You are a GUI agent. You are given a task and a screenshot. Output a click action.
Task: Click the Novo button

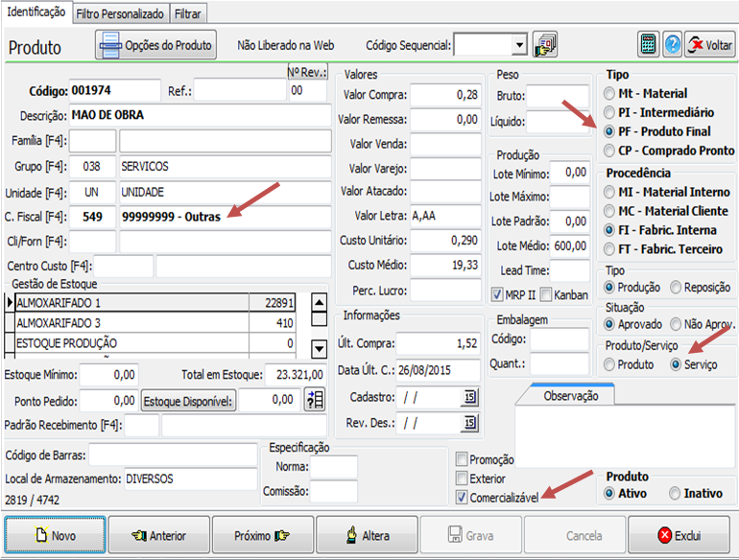(x=55, y=535)
